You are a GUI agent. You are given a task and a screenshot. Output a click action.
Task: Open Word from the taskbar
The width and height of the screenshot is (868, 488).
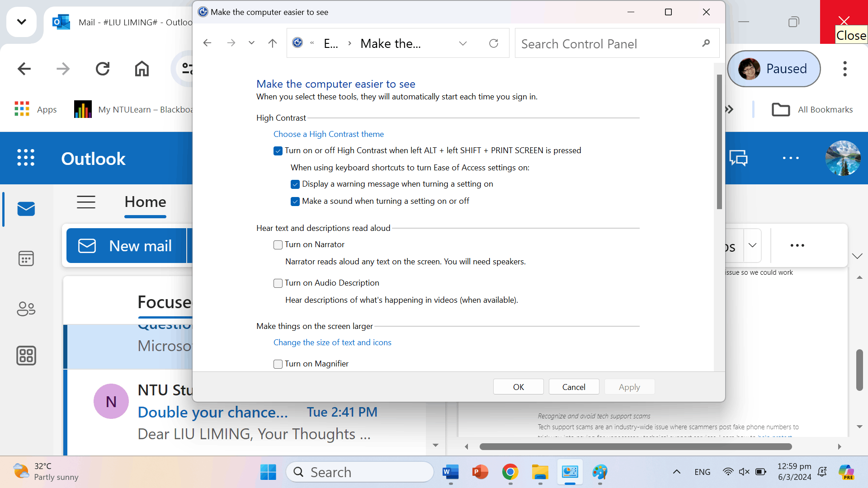point(450,472)
